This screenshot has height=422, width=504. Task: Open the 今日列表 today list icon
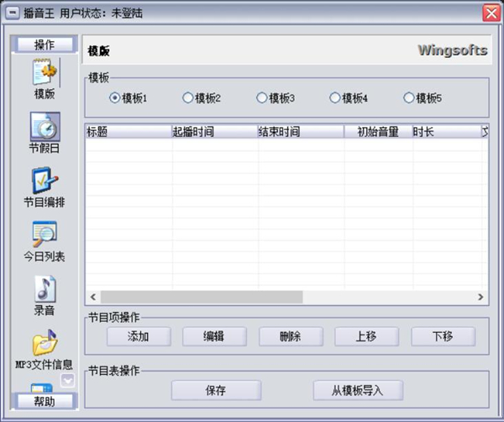click(45, 235)
